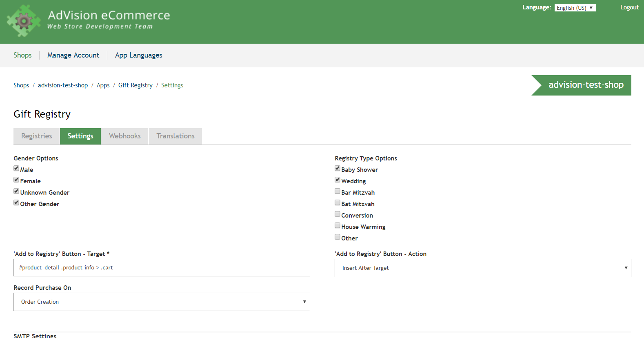Expand the 'Add to Registry' Button Action dropdown
Screen dimensions: 644x338
click(482, 268)
